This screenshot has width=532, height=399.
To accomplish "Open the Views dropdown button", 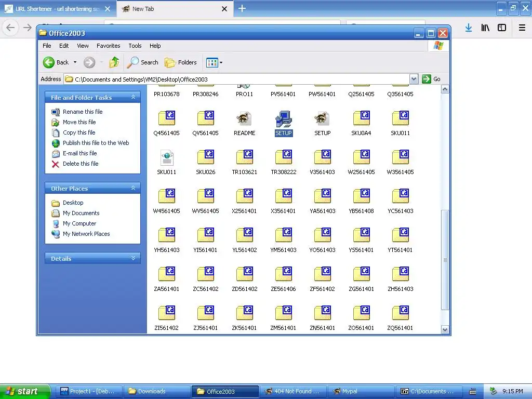I will coord(215,62).
